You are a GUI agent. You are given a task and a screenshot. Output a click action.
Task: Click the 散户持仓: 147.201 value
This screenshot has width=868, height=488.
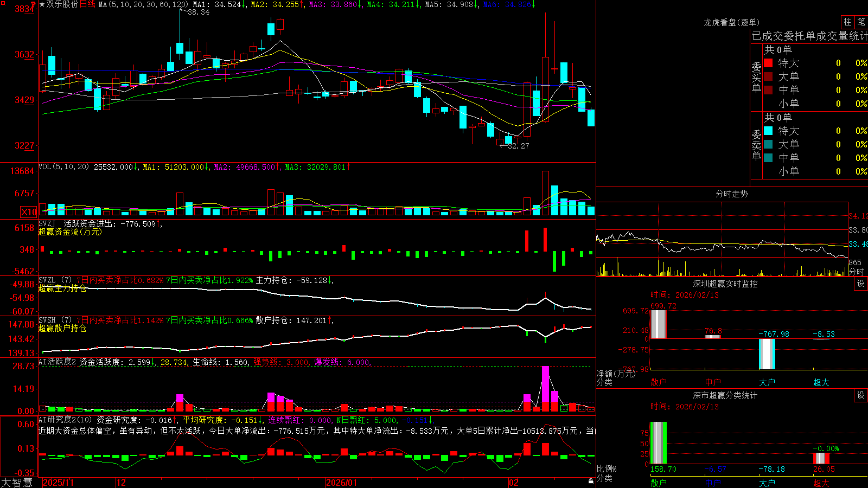294,320
